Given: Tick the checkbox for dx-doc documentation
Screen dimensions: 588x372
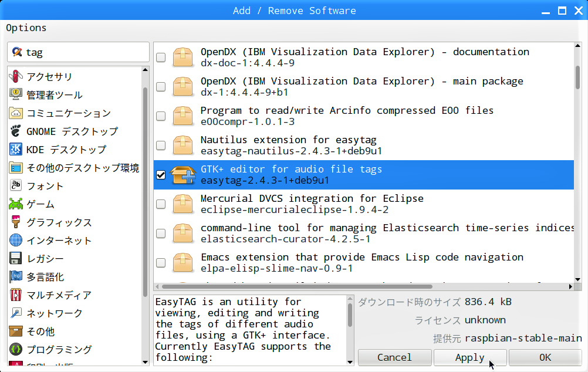Looking at the screenshot, I should coord(161,58).
